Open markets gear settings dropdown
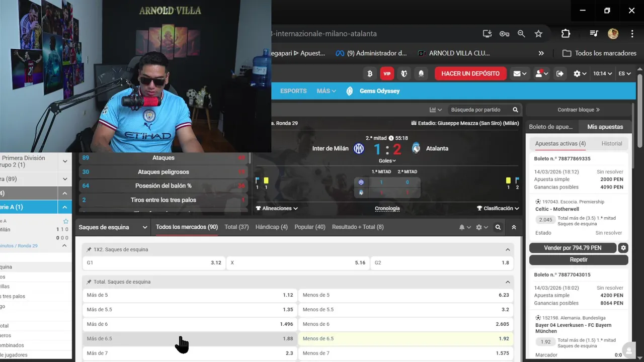This screenshot has height=362, width=644. tap(482, 227)
